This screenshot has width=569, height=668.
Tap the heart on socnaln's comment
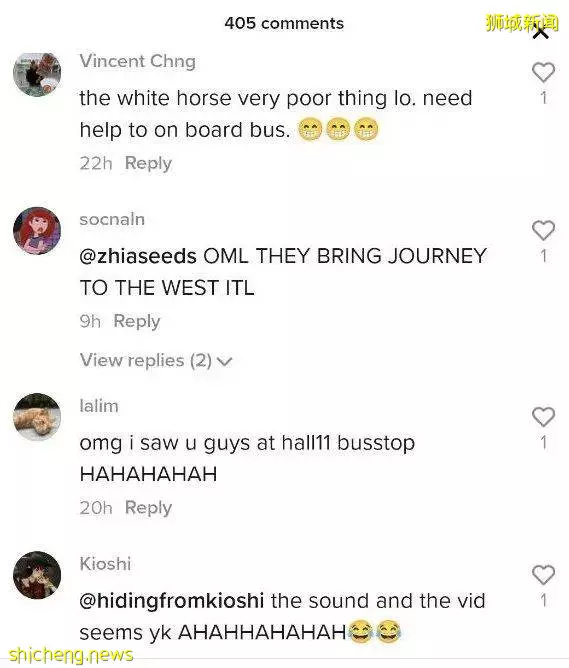pos(543,230)
